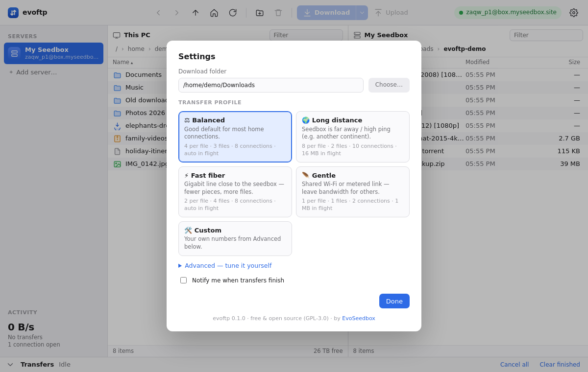Select the Gentle transfer profile
The width and height of the screenshot is (588, 372).
pyautogui.click(x=353, y=192)
